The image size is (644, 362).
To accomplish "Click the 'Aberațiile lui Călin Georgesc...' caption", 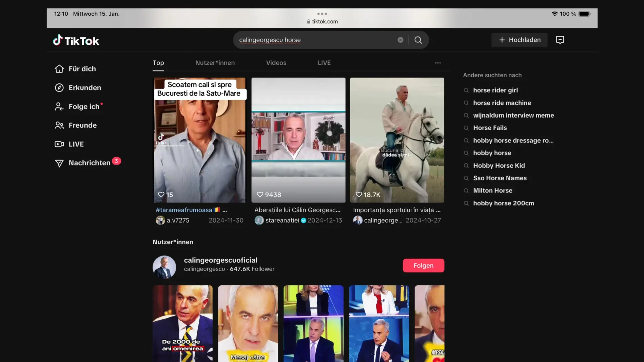I will point(297,210).
